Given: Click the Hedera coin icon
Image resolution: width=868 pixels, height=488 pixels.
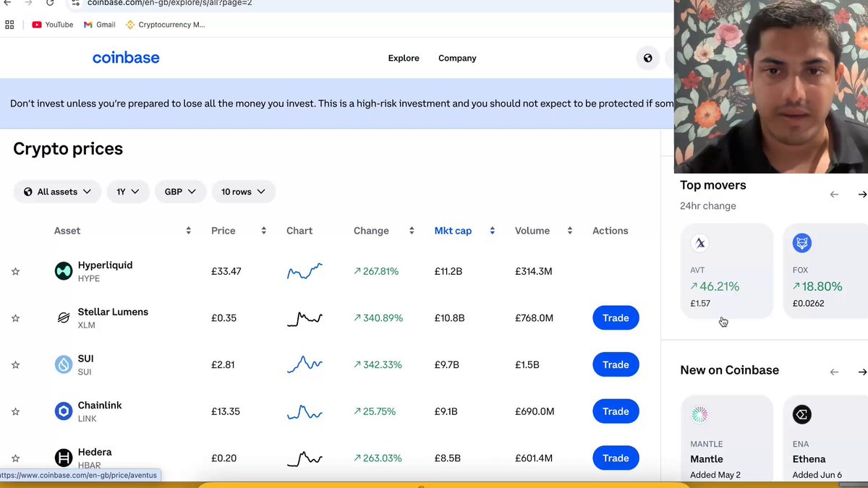Looking at the screenshot, I should [x=64, y=458].
